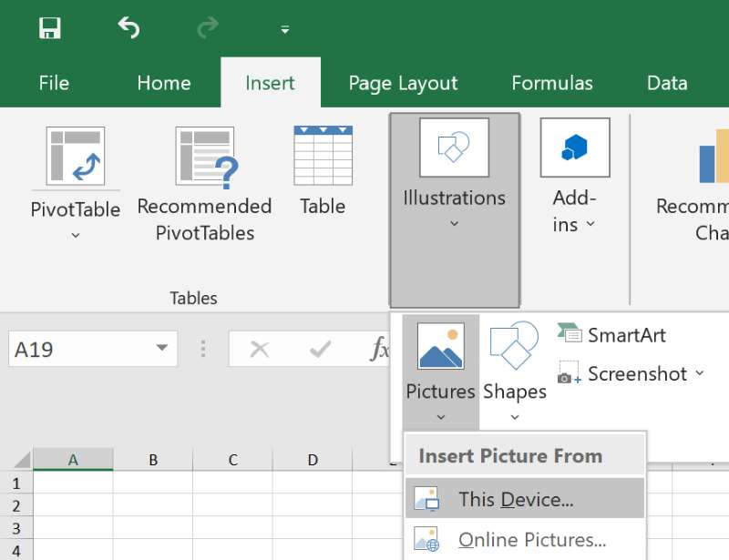Collapse the Illustrations dropdown chevron
Viewport: 729px width, 560px height.
point(454,223)
